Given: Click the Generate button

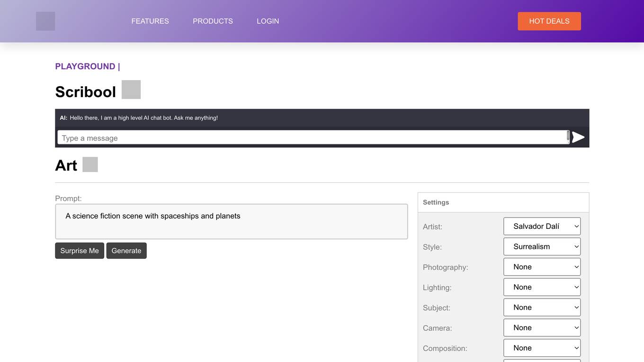Looking at the screenshot, I should click(x=126, y=251).
